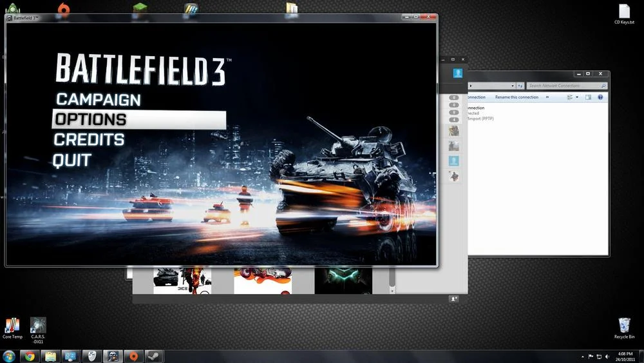Show hidden system tray icons arrow

tap(582, 357)
